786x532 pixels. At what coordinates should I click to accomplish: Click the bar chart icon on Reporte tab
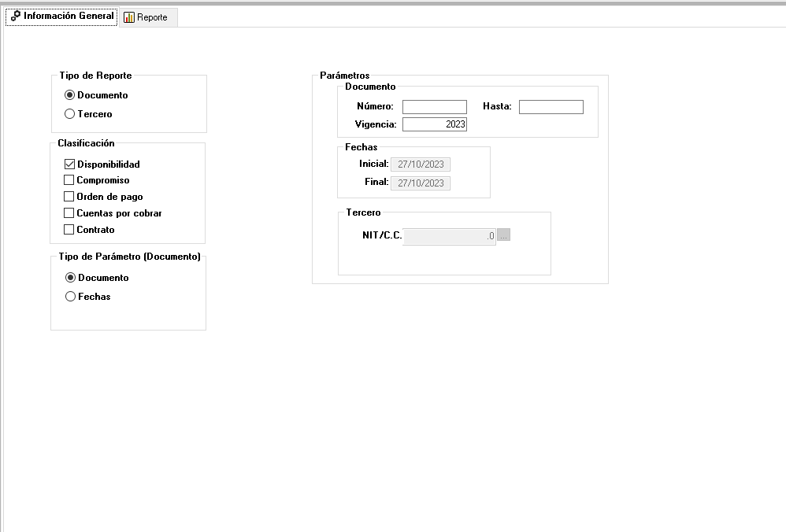coord(129,17)
